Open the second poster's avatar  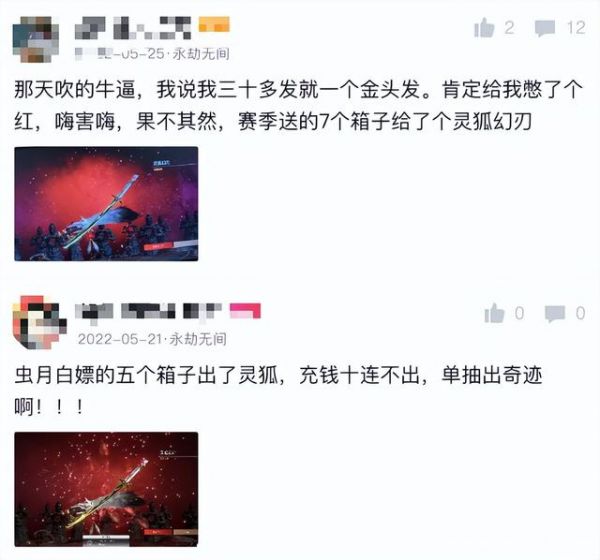pos(39,322)
